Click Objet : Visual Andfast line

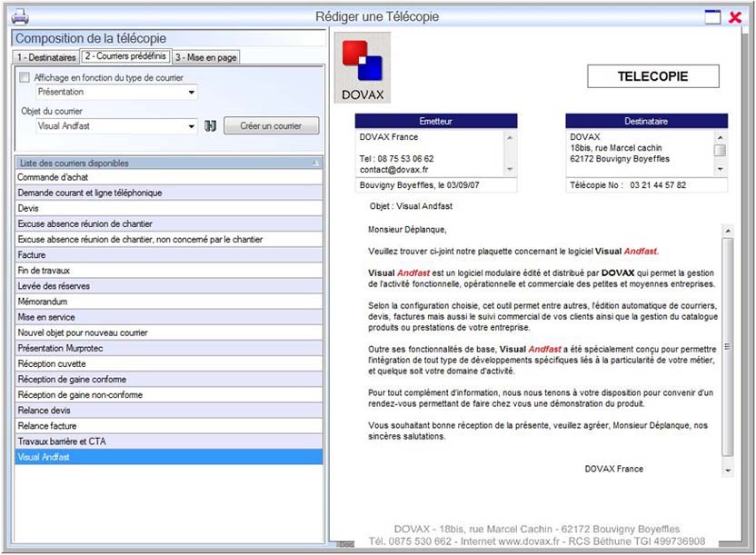point(411,206)
